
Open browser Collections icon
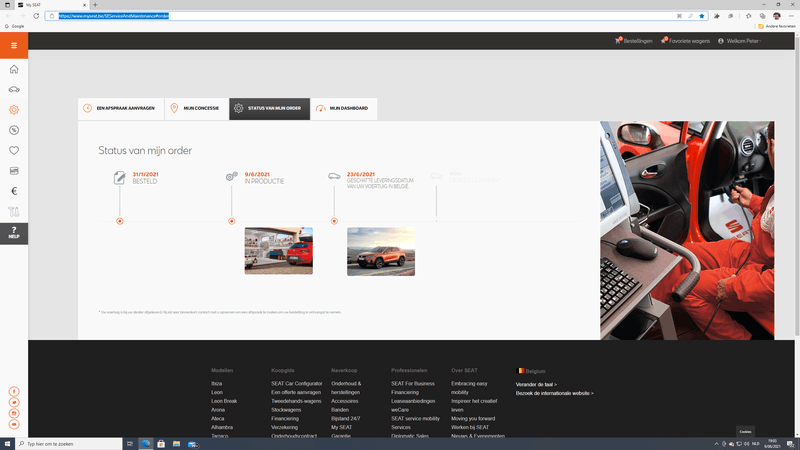(x=763, y=16)
